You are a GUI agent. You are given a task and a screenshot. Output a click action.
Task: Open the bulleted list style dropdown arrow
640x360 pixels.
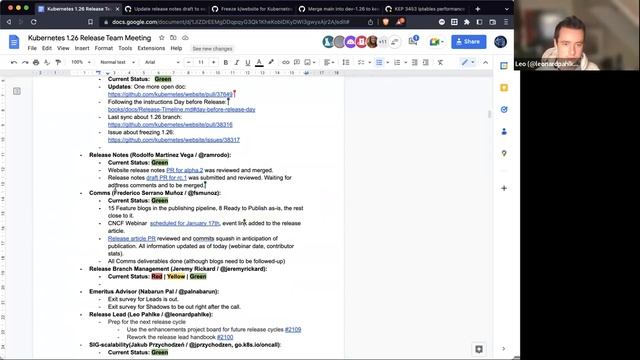(387, 62)
